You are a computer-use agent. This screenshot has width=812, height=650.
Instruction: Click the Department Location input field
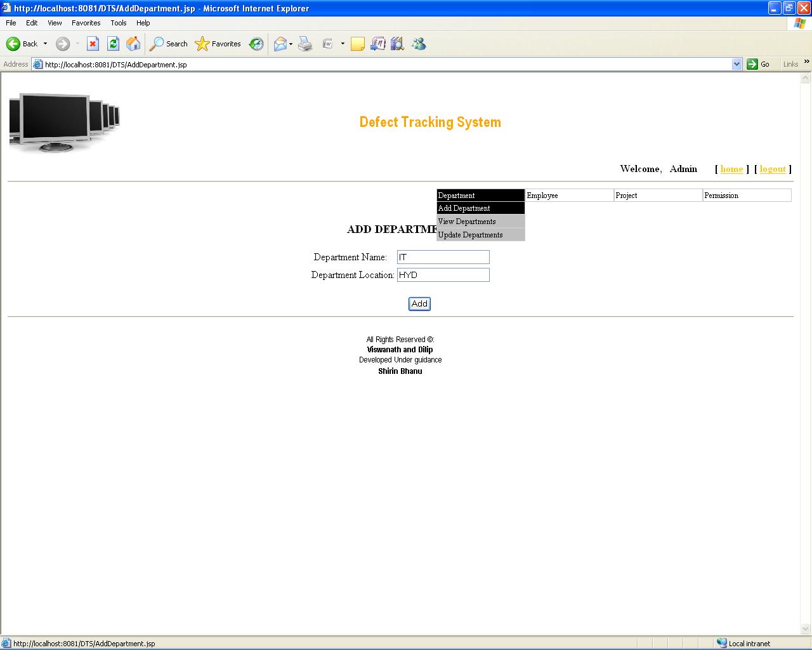(443, 275)
